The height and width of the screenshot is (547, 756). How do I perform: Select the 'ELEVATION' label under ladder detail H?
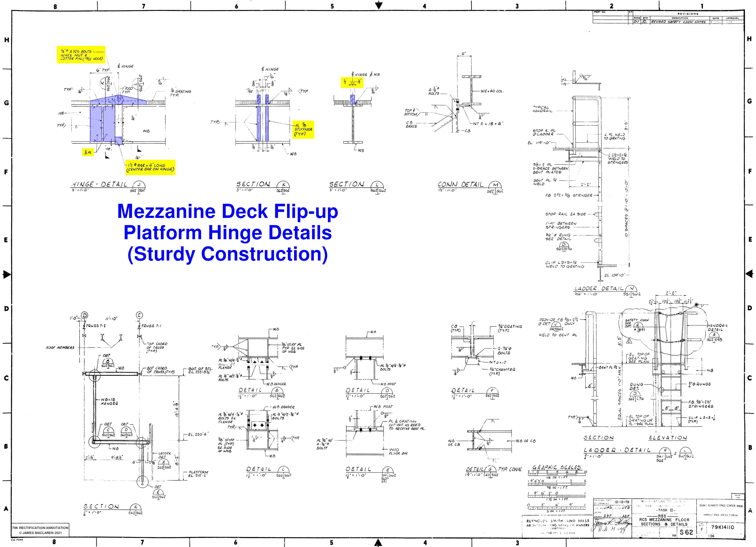(x=668, y=438)
